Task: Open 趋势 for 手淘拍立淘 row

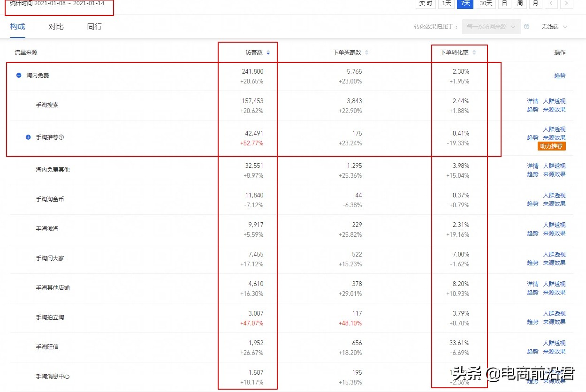Action: tap(533, 322)
